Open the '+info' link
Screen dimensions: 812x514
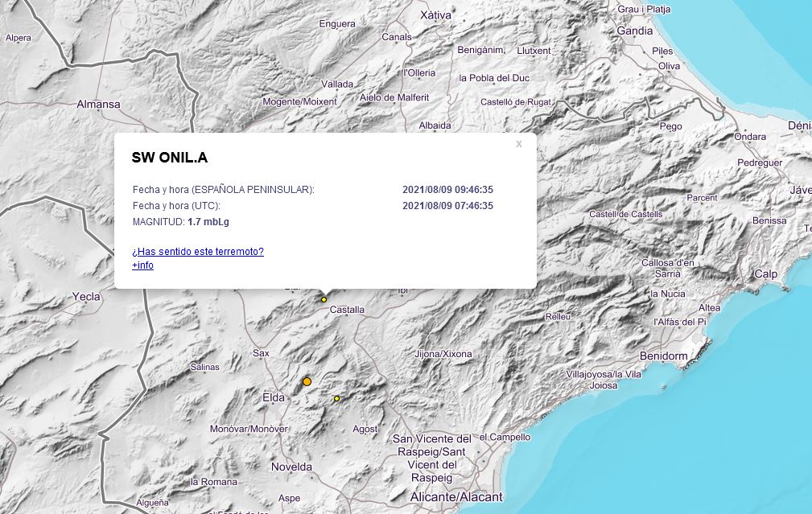coord(143,265)
